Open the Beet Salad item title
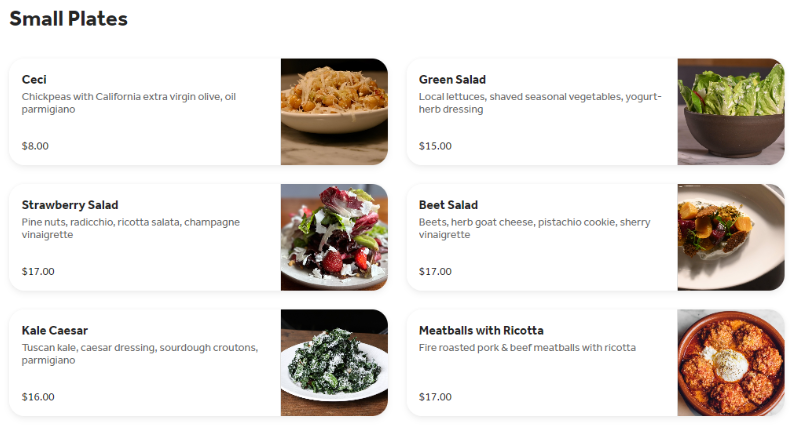 click(448, 205)
